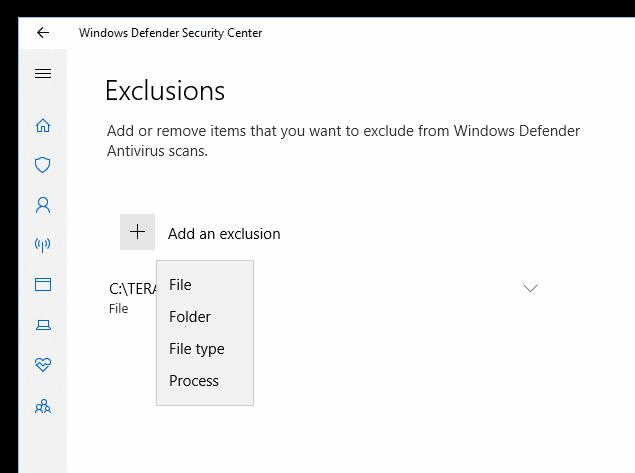Click the "Add an exclusion" label
The width and height of the screenshot is (635, 473).
click(224, 234)
